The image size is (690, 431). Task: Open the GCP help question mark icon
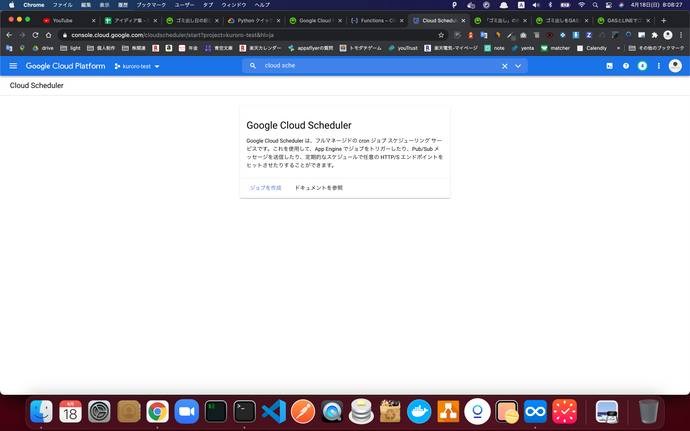[626, 66]
